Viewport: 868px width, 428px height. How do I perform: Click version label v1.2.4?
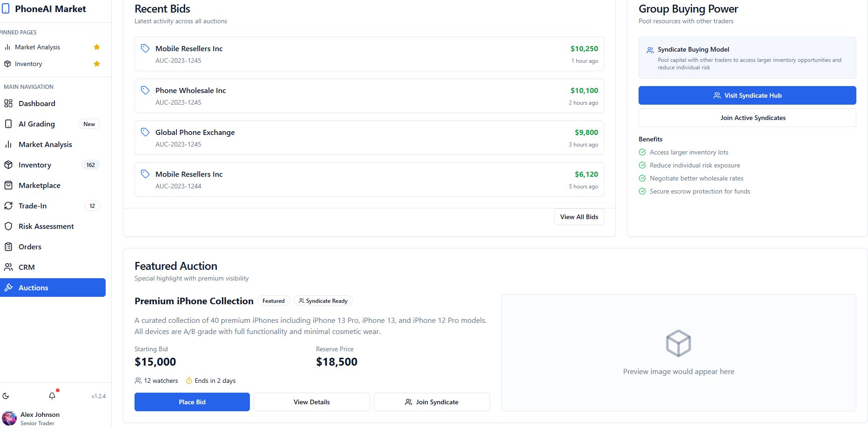pyautogui.click(x=98, y=396)
